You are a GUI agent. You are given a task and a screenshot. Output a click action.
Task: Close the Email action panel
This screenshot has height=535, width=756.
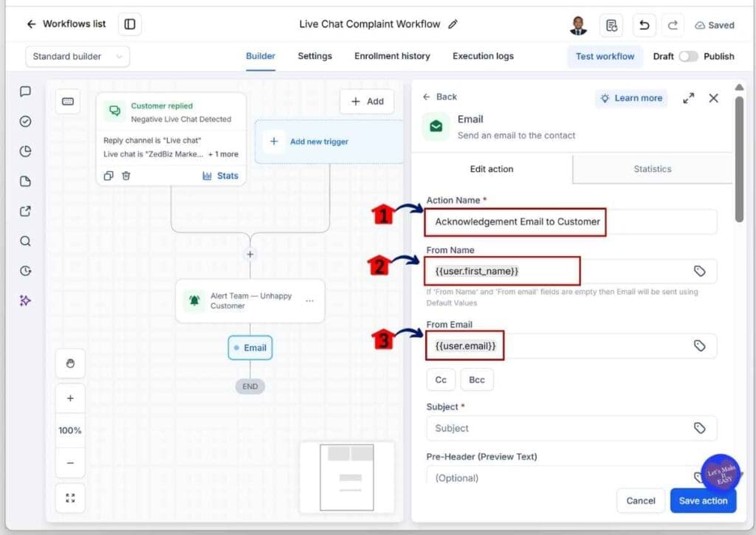pyautogui.click(x=714, y=98)
